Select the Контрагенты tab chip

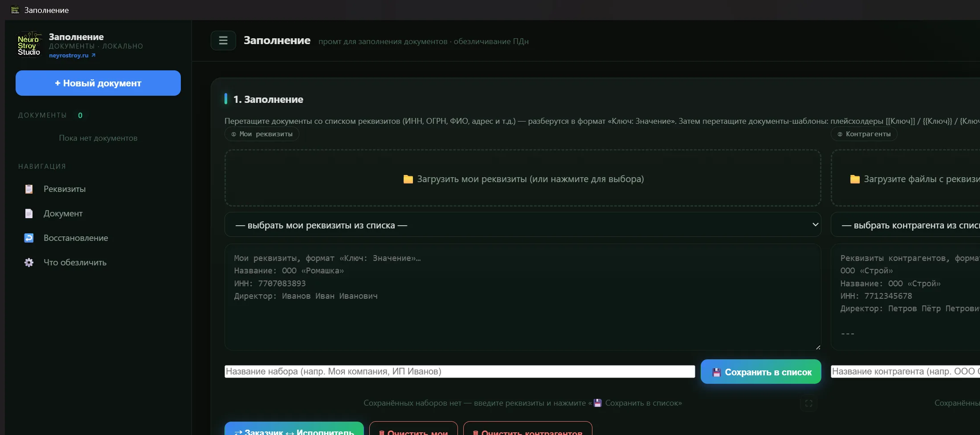pos(864,134)
